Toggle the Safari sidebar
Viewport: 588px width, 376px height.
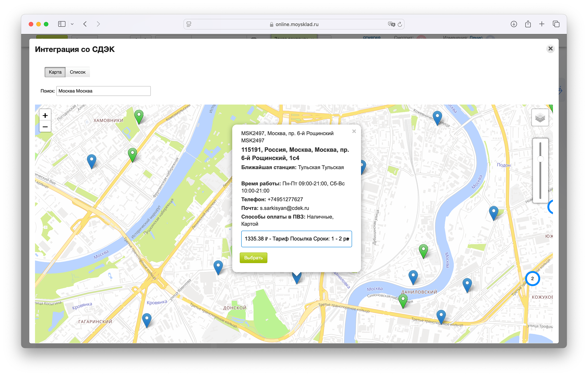[62, 24]
